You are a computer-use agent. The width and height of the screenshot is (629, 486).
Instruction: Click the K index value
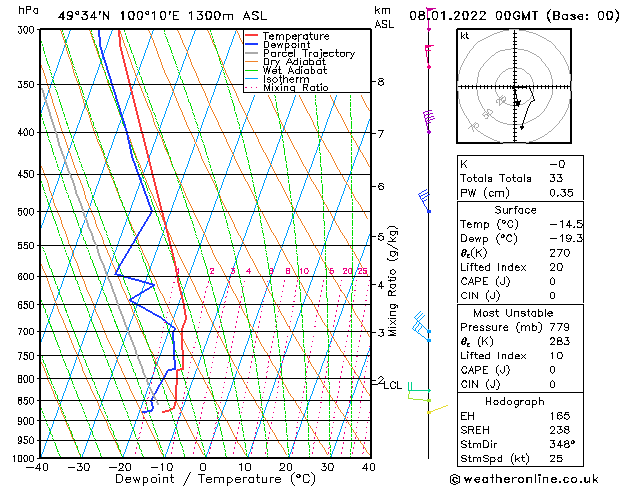[557, 164]
